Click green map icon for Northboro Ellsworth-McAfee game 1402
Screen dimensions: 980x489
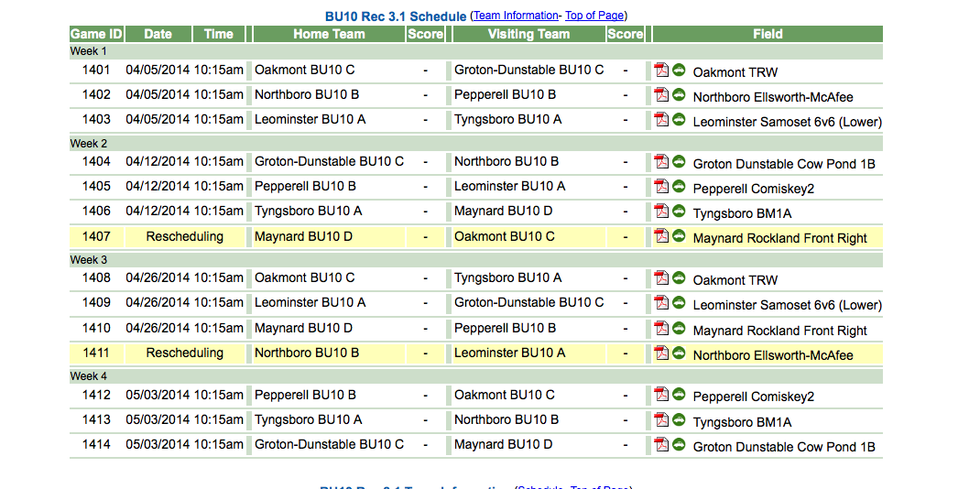click(x=679, y=94)
